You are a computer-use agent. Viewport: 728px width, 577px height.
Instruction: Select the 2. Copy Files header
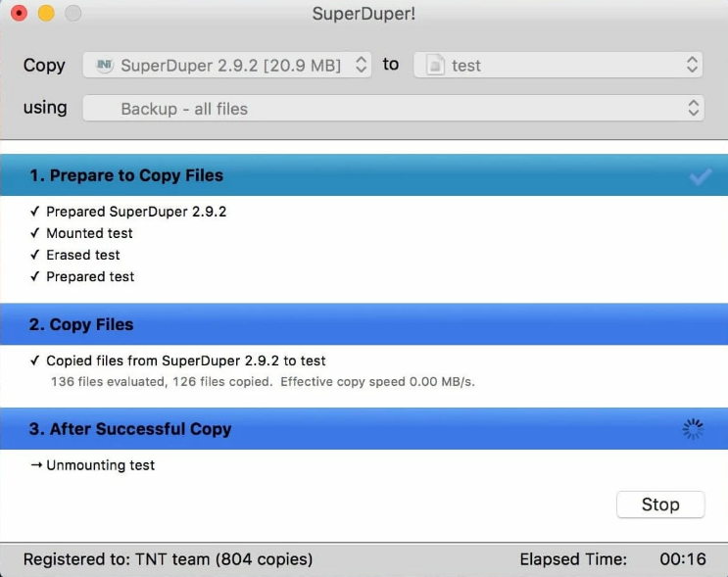[x=364, y=324]
